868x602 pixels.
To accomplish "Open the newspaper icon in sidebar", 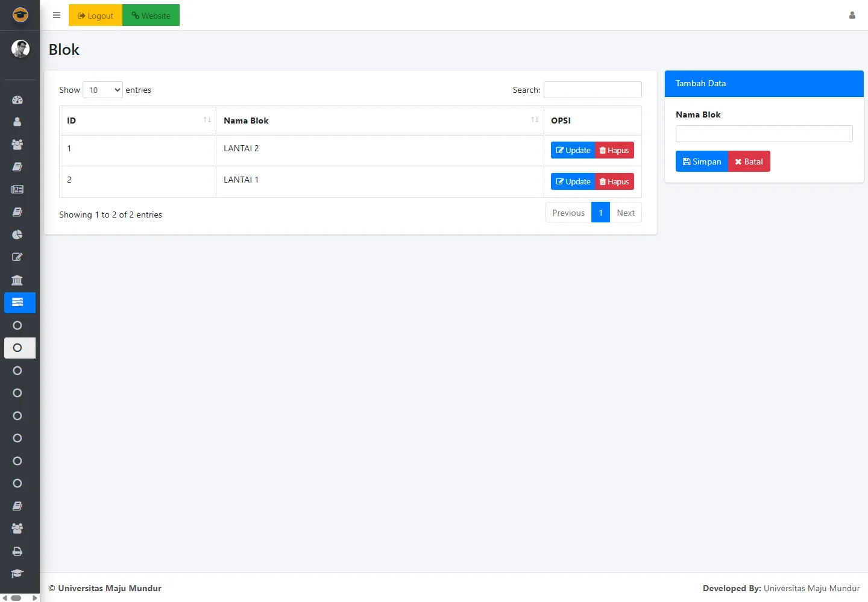I will point(17,189).
